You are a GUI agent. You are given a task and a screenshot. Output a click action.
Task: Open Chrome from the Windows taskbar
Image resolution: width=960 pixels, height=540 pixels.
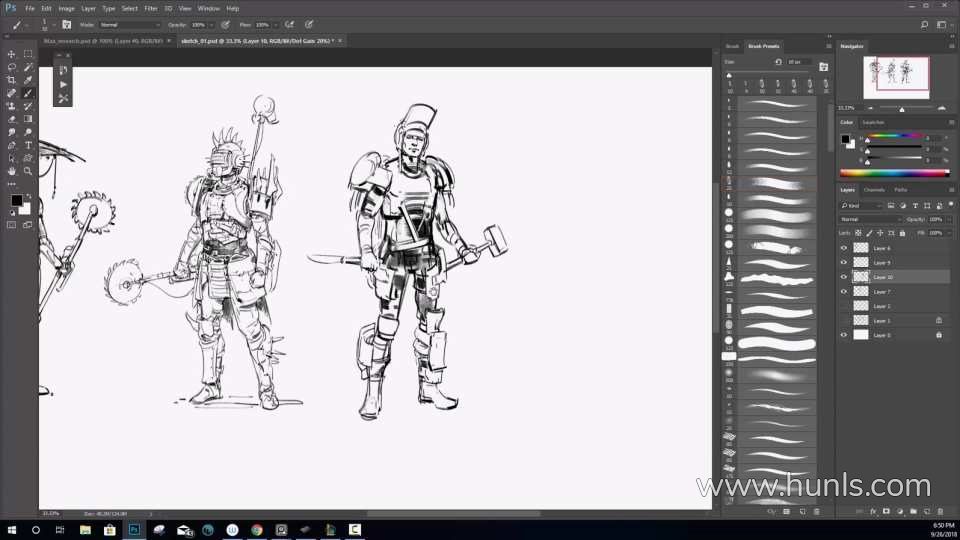coord(257,530)
